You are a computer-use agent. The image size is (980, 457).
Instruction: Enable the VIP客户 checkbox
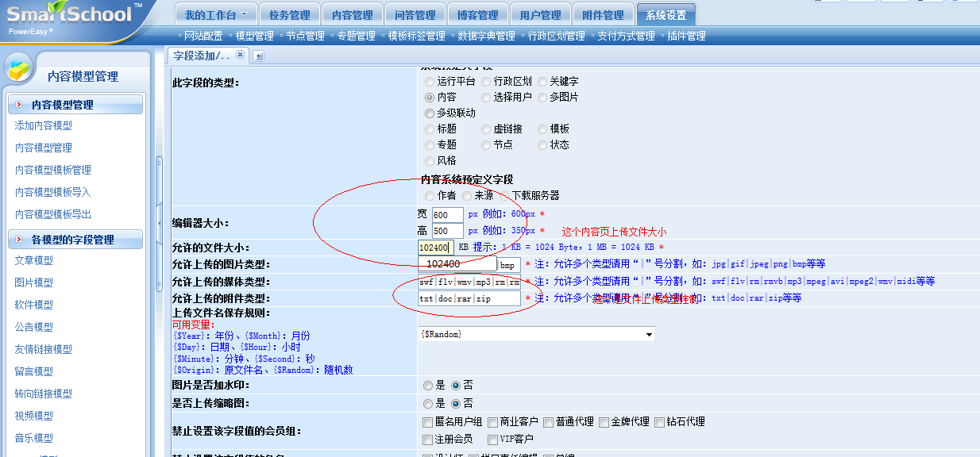(493, 439)
